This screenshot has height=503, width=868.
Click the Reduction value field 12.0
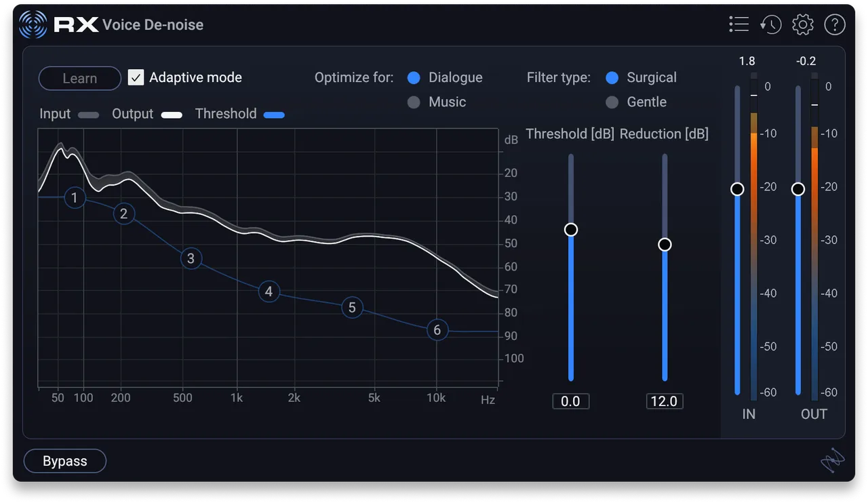click(665, 401)
